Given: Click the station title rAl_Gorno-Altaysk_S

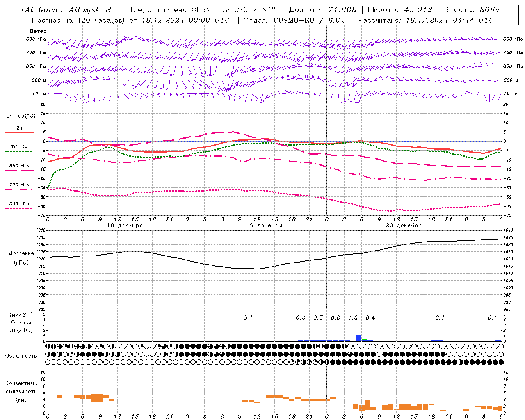Looking at the screenshot, I should (x=66, y=10).
